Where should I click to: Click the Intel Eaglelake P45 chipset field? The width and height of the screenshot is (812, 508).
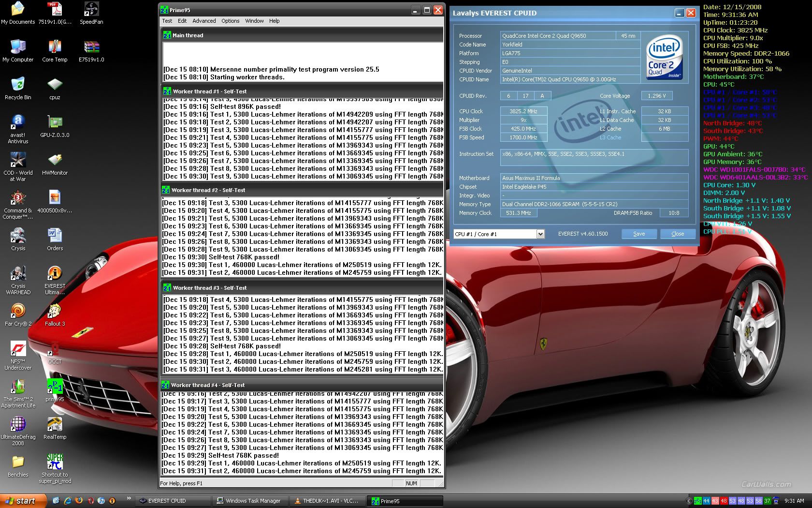pos(594,187)
